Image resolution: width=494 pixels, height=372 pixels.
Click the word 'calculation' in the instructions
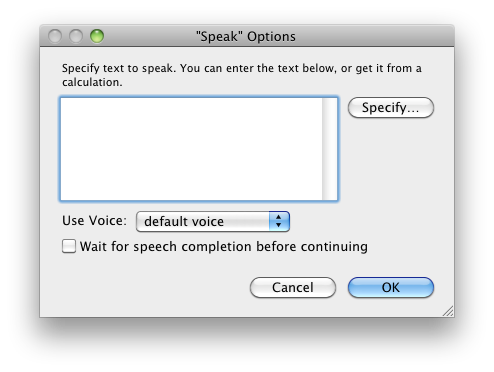pos(91,82)
